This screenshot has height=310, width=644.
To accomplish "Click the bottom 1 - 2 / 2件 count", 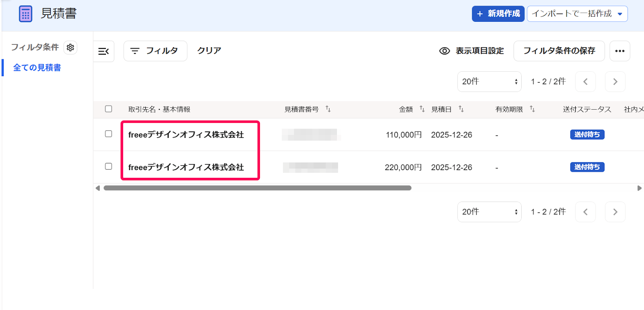I will pos(548,212).
